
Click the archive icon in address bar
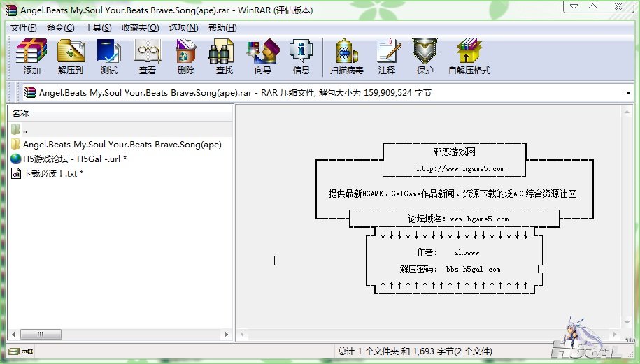30,92
